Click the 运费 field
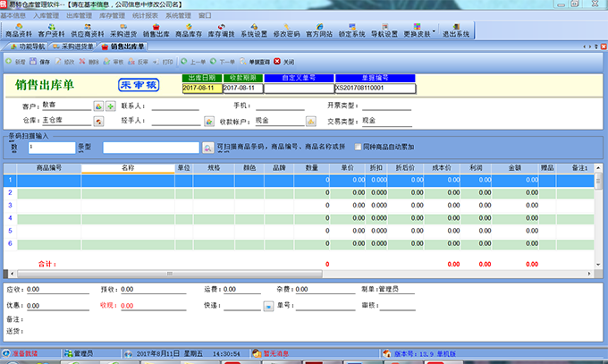This screenshot has height=364, width=608. coord(242,289)
